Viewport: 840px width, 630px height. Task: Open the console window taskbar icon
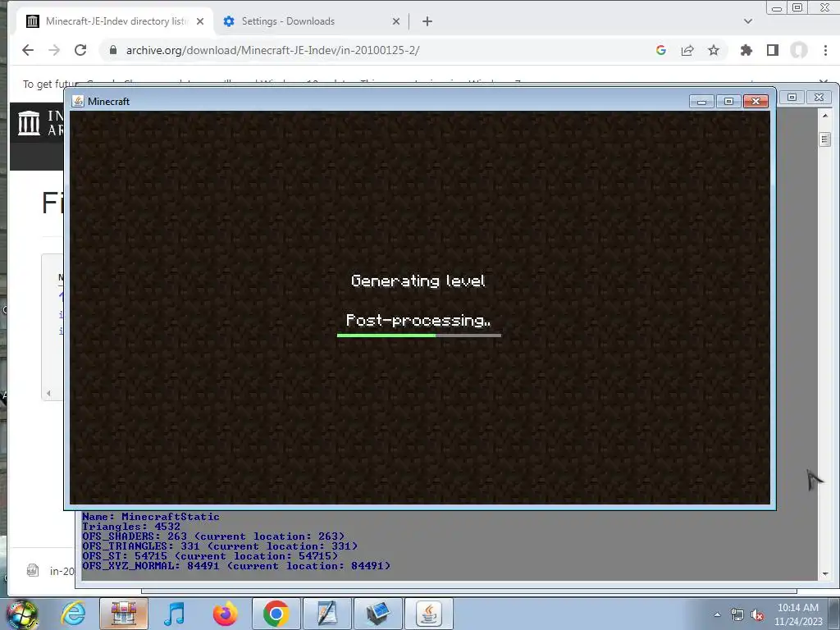(377, 614)
